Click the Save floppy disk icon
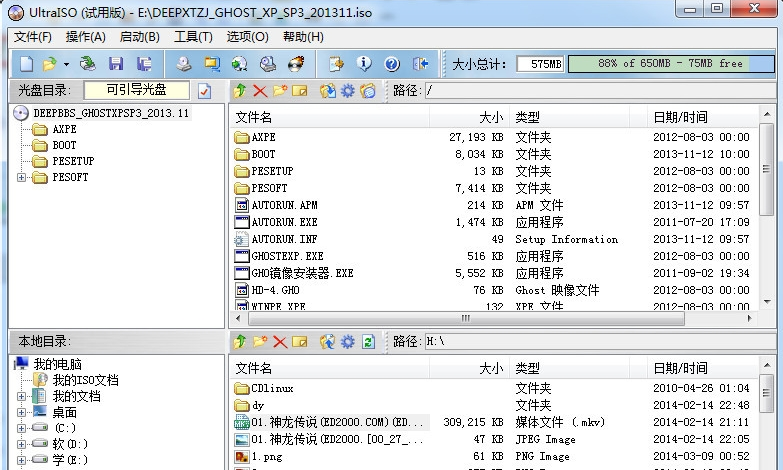Image resolution: width=783 pixels, height=470 pixels. coord(116,64)
